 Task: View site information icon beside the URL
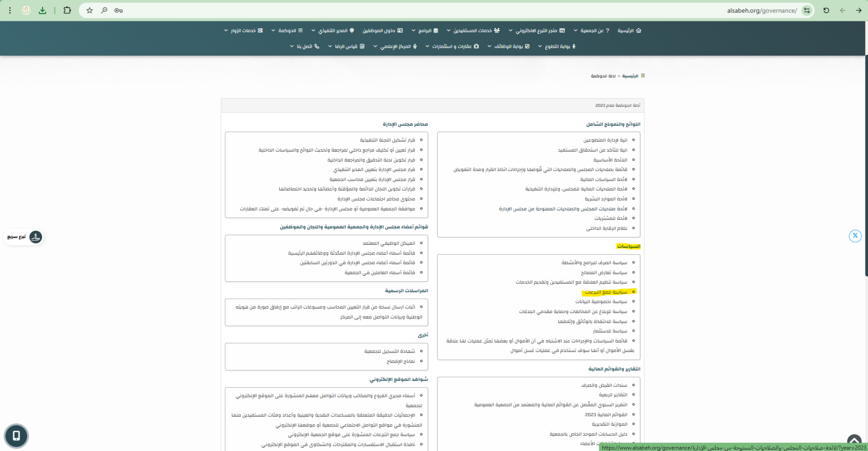point(807,11)
